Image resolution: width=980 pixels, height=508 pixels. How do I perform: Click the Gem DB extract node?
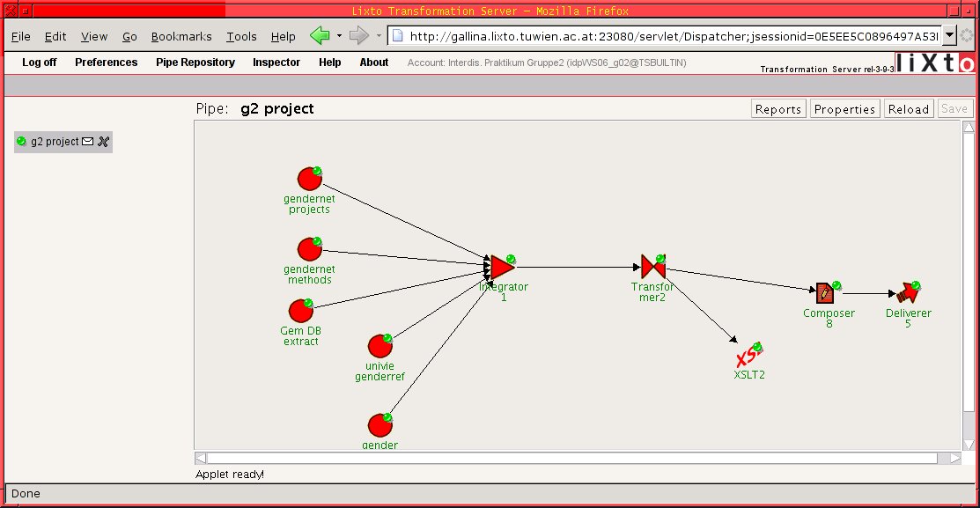301,312
